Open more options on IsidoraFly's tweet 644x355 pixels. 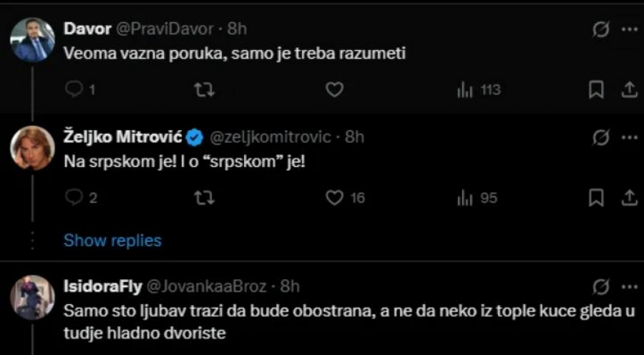[630, 287]
